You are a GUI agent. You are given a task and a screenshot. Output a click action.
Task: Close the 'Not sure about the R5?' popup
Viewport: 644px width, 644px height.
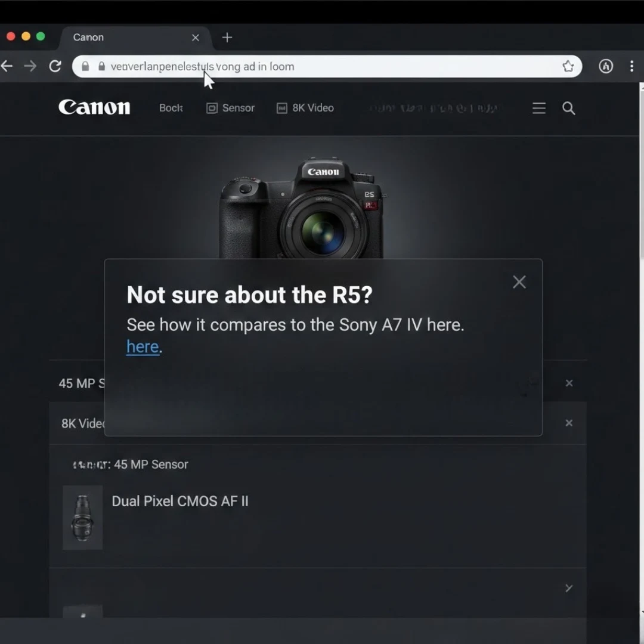tap(519, 282)
